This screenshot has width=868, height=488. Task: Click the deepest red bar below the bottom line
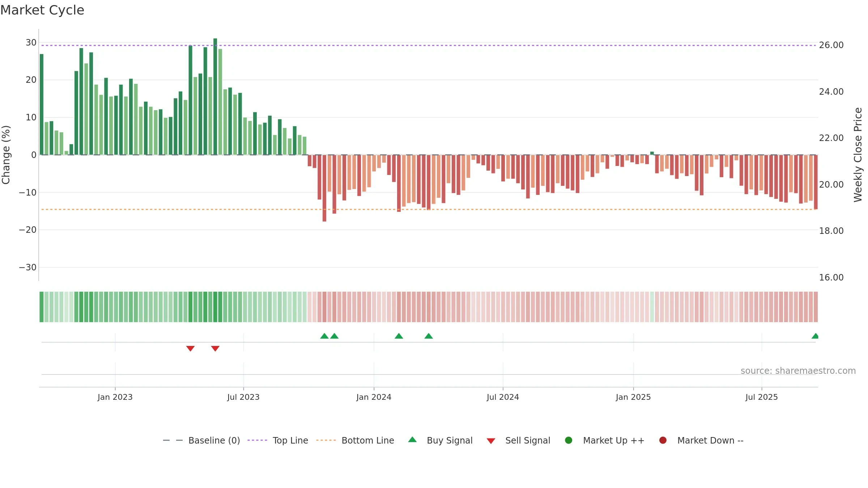324,188
